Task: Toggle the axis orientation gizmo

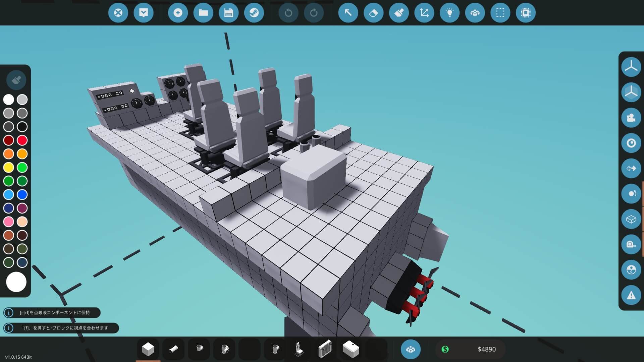Action: click(x=631, y=66)
